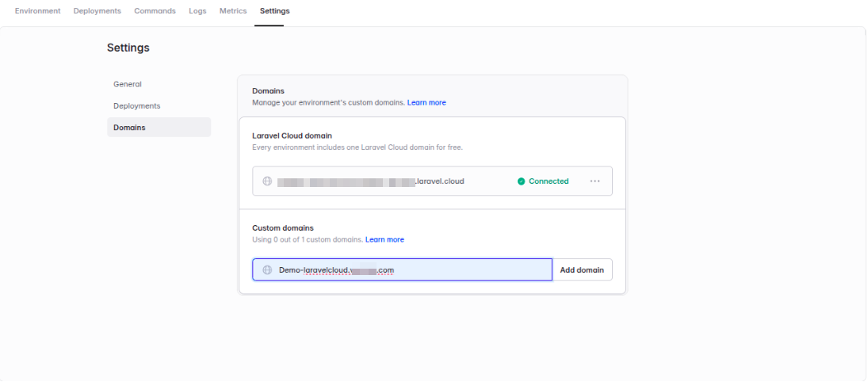Click the globe icon in custom domain field

267,270
